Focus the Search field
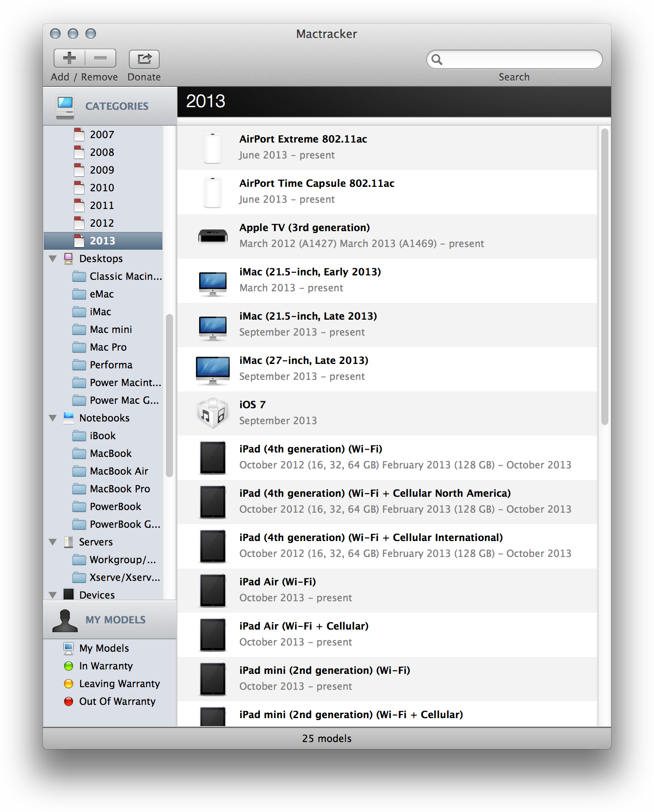The height and width of the screenshot is (812, 654). click(514, 59)
